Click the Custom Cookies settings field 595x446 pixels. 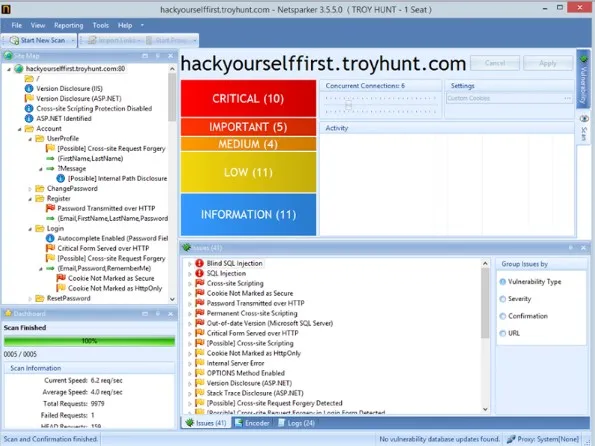click(x=509, y=98)
